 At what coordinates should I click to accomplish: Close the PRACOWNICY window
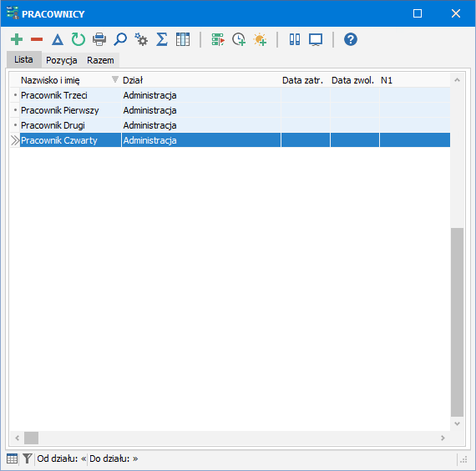[456, 13]
